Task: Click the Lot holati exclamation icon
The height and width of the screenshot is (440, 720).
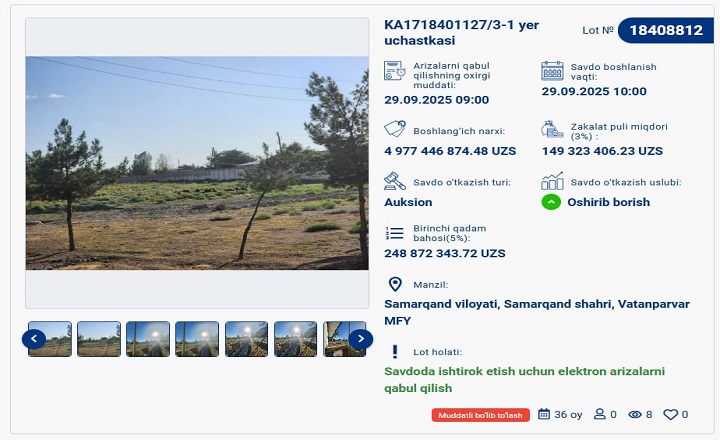Action: pos(394,352)
